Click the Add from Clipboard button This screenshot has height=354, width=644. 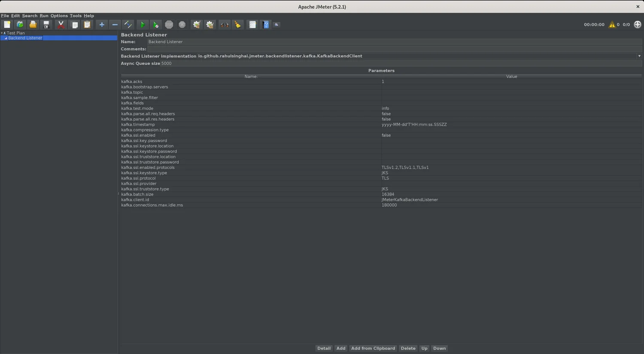coord(373,348)
